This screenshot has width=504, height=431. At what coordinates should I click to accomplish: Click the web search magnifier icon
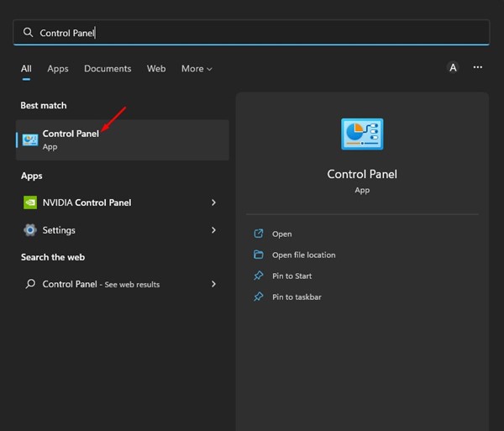[x=30, y=284]
